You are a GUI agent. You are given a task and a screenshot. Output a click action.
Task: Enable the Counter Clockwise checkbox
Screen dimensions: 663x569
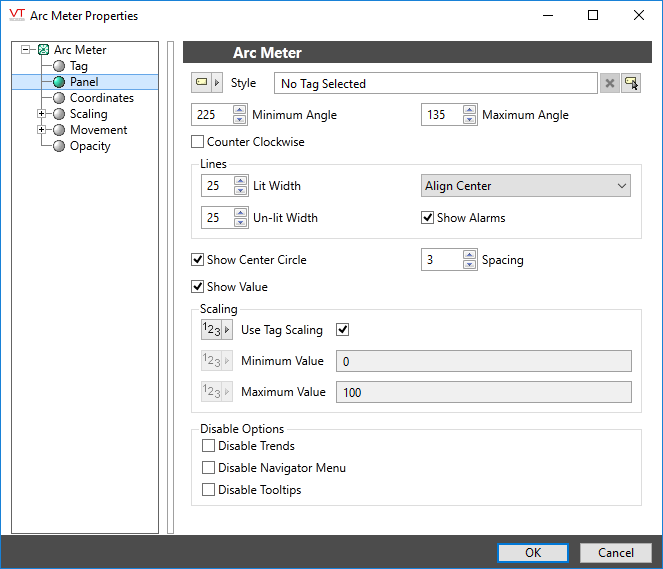(198, 142)
